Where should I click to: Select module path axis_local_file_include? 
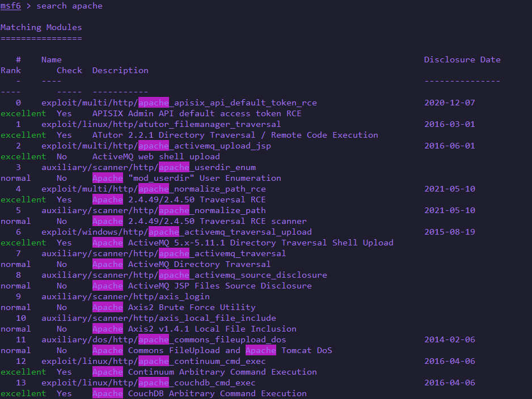(x=159, y=318)
